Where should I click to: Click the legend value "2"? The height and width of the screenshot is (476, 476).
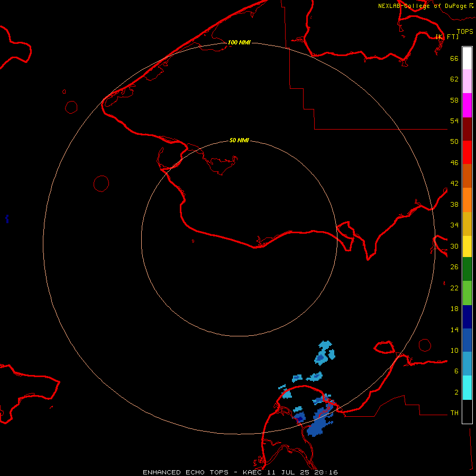coord(456,392)
